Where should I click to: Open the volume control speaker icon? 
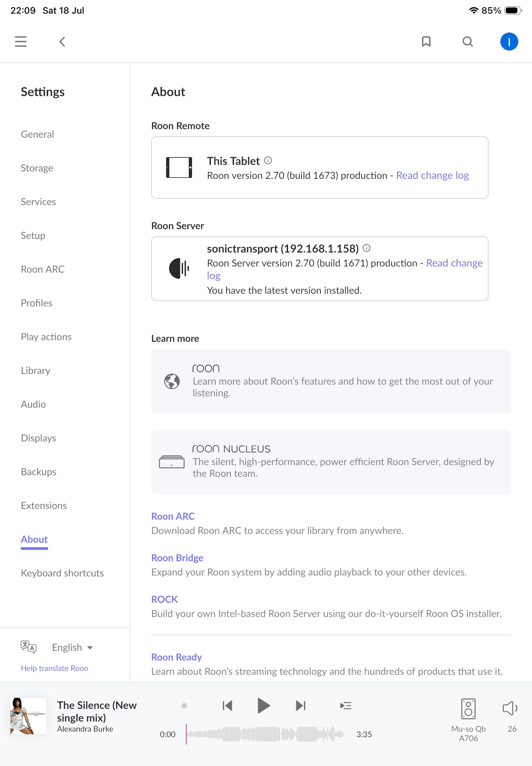coord(510,708)
